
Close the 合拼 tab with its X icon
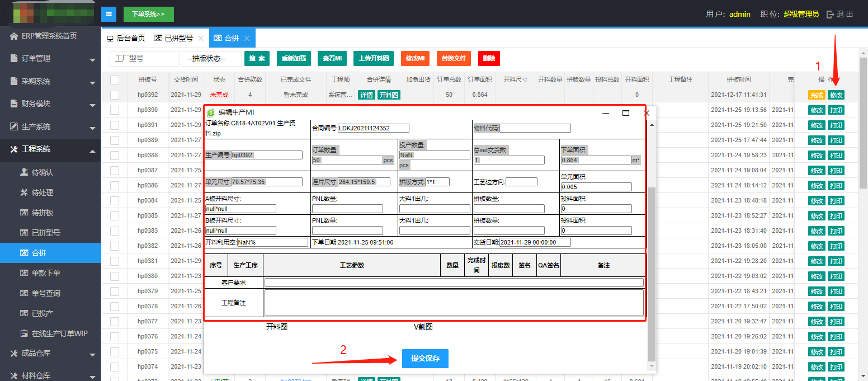pos(247,39)
